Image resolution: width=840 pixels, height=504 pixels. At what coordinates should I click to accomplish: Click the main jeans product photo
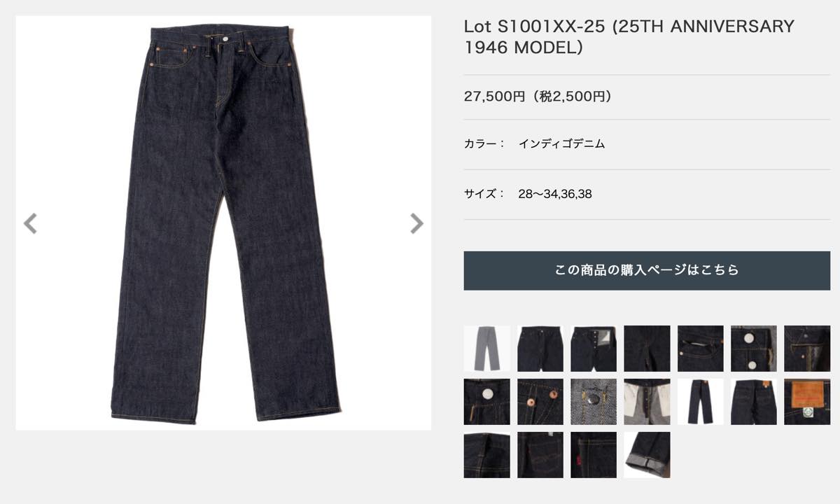pos(223,223)
